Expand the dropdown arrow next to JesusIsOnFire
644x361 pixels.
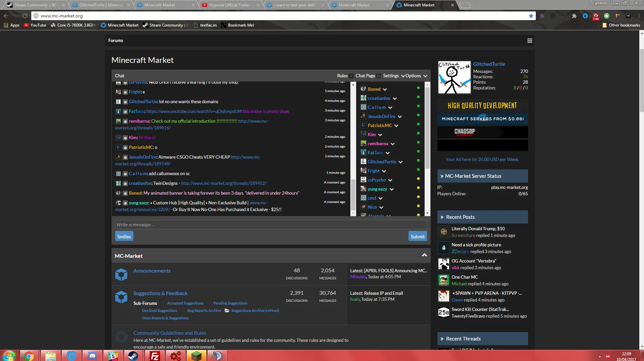coord(400,117)
